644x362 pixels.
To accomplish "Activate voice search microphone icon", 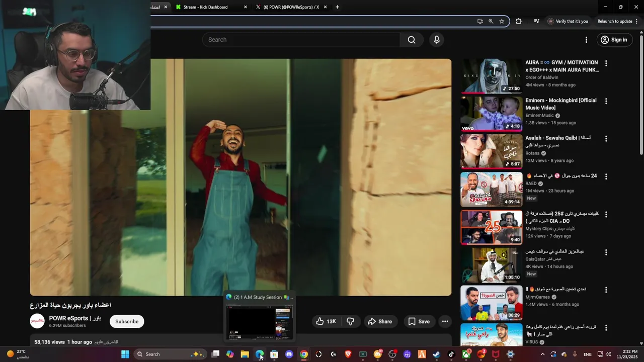I will tap(437, 40).
